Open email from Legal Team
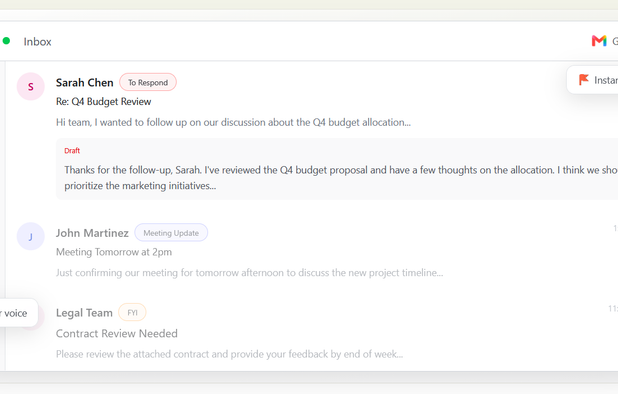 coord(84,313)
